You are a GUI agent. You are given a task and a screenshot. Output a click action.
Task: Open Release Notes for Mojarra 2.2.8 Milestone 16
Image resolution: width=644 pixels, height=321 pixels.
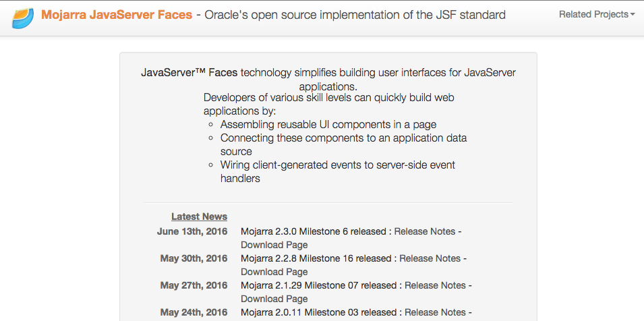click(x=430, y=258)
